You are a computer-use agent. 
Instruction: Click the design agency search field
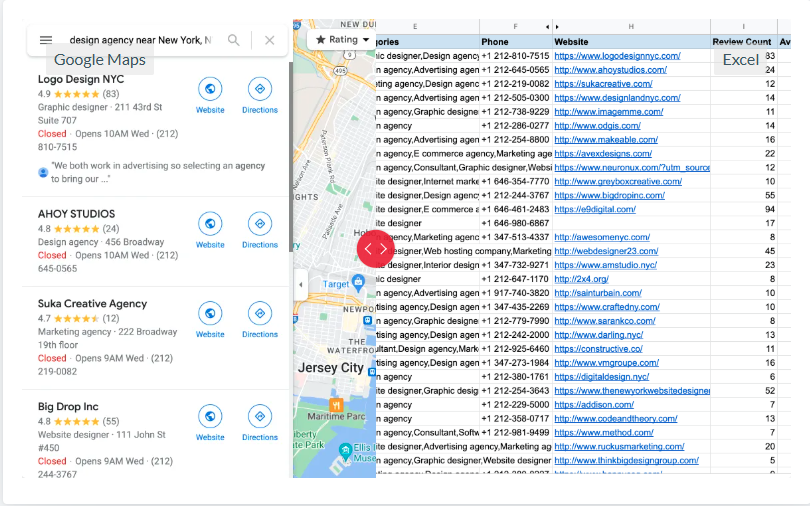click(x=140, y=40)
